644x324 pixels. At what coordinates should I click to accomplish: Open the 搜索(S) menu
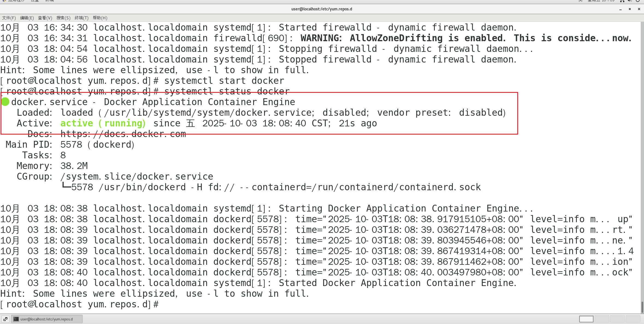[x=63, y=18]
